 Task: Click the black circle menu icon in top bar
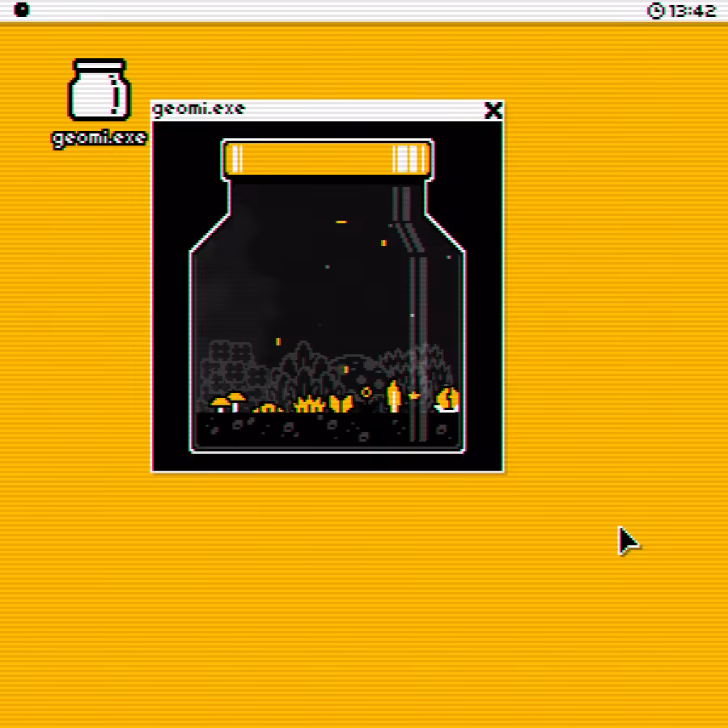click(21, 9)
